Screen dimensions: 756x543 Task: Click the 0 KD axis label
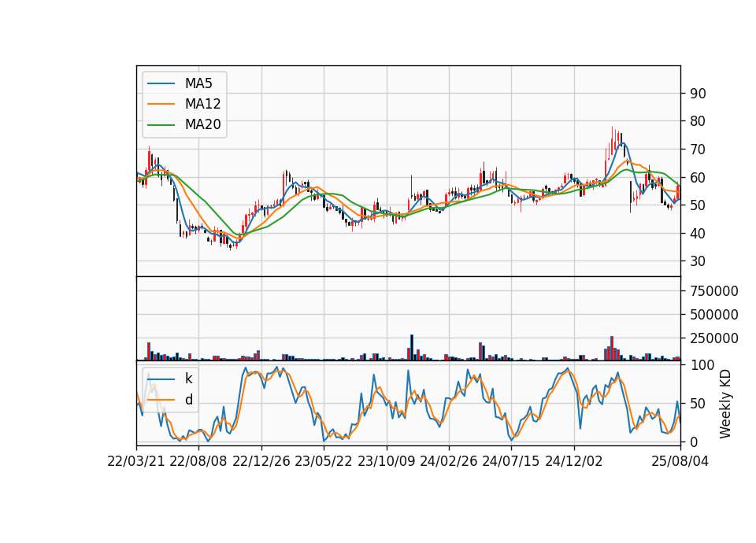pyautogui.click(x=694, y=441)
